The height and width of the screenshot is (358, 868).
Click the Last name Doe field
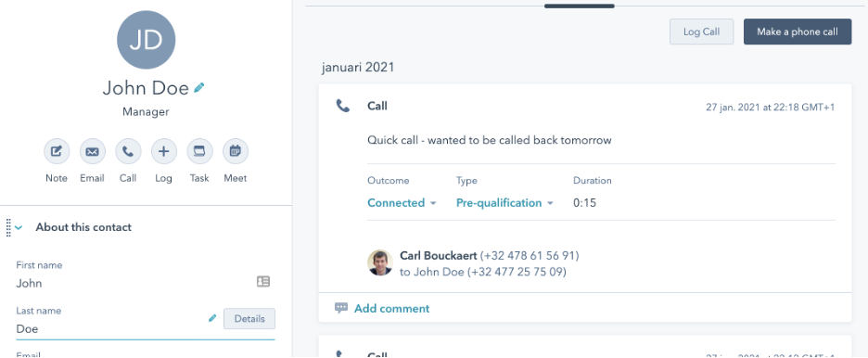[x=145, y=328]
